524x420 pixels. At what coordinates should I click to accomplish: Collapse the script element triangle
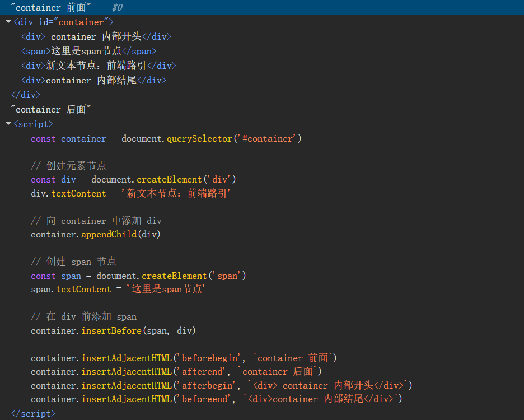coord(8,124)
